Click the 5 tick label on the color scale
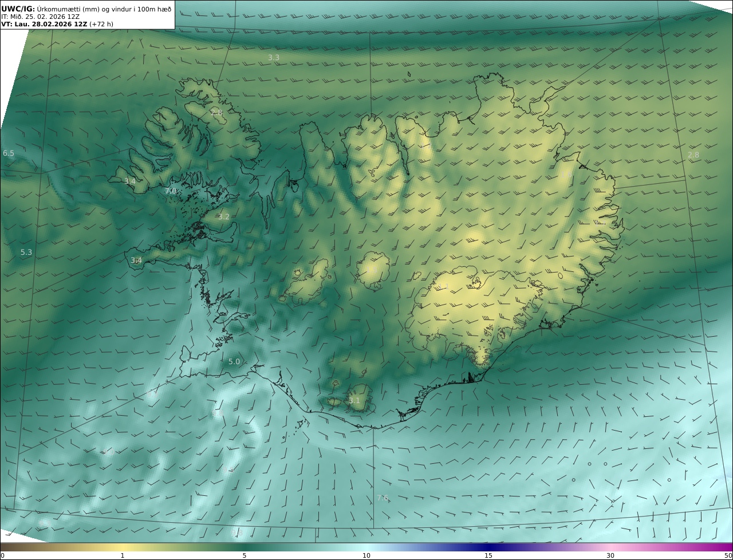 click(x=245, y=555)
